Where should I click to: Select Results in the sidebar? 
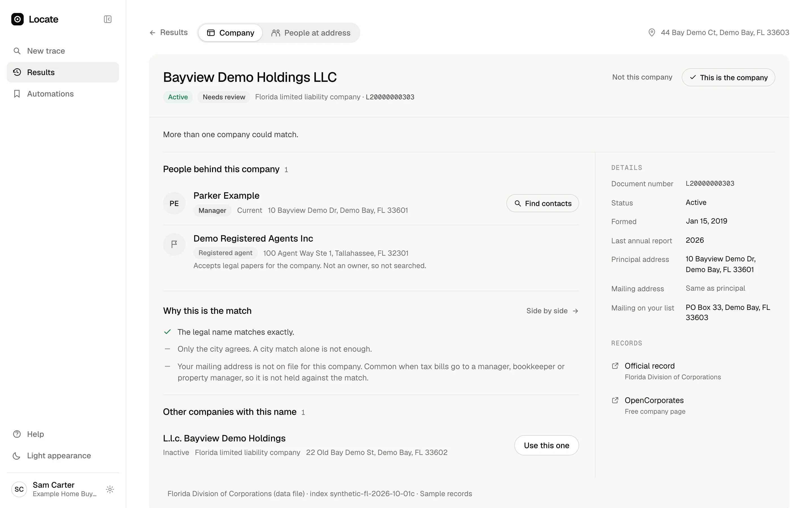63,72
